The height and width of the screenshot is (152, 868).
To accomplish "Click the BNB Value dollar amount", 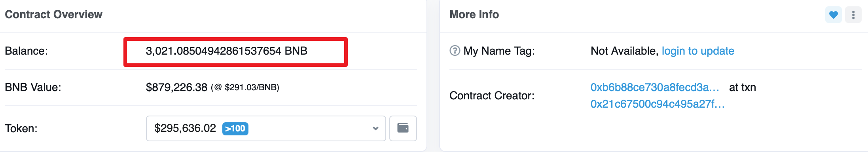I will pos(176,87).
